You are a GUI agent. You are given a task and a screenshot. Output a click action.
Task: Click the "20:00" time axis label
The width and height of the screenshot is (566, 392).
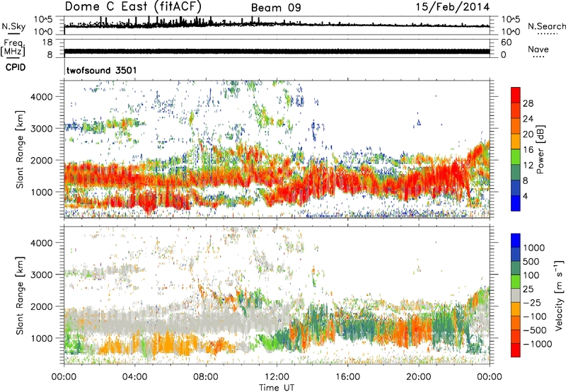tap(419, 377)
